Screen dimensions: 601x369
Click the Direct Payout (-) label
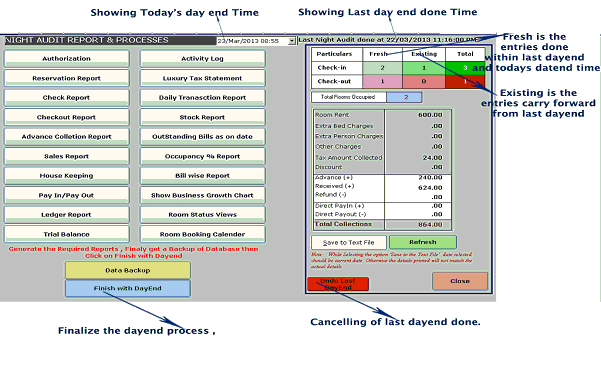[x=340, y=214]
